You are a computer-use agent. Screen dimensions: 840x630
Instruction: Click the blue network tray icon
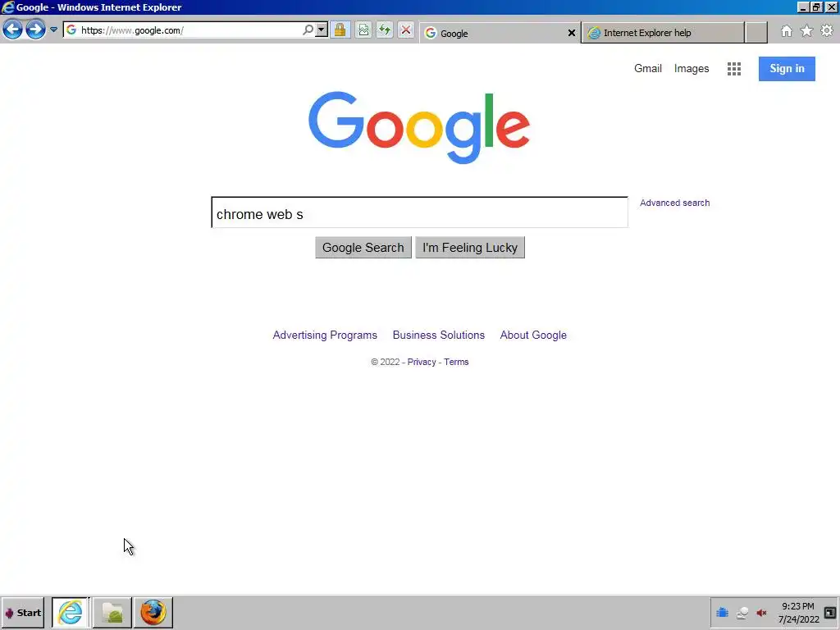pos(722,613)
